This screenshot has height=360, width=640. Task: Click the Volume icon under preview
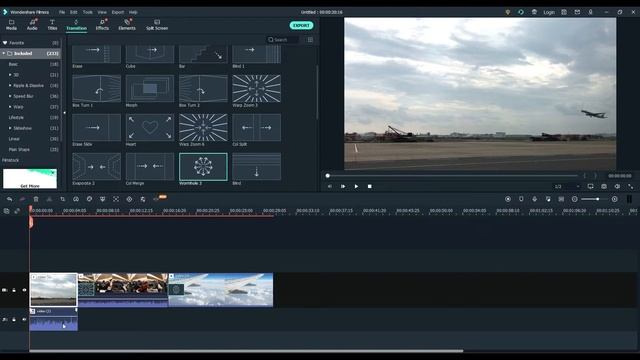(x=617, y=187)
